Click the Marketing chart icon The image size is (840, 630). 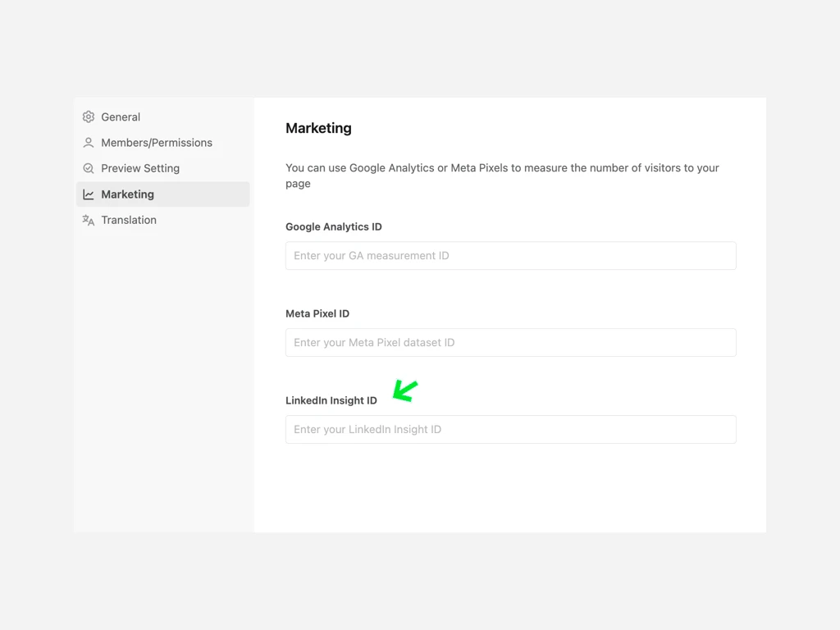(89, 194)
